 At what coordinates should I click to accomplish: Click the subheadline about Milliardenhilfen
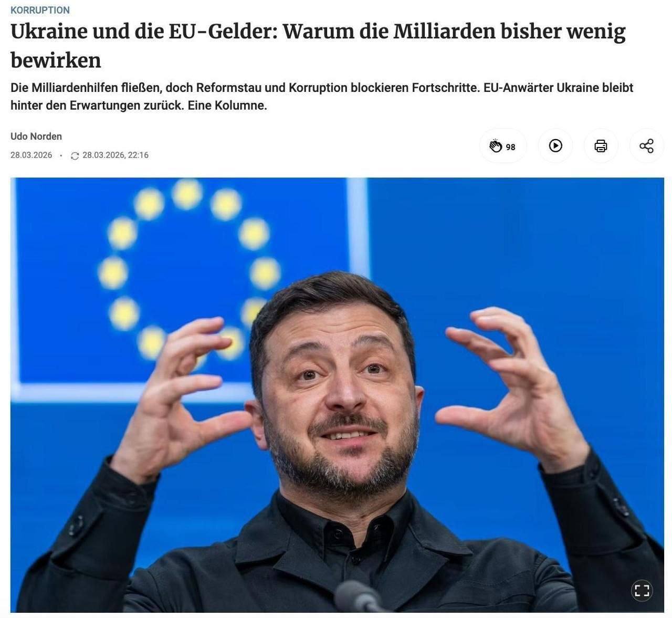(x=322, y=96)
